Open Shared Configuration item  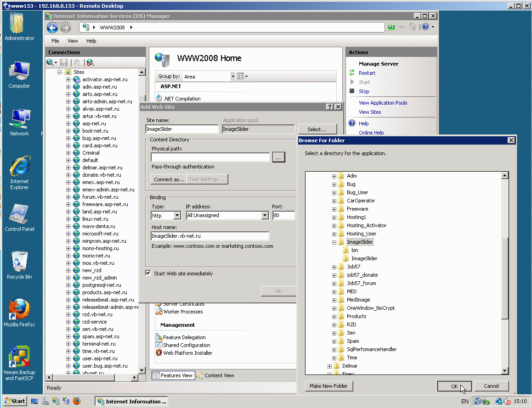[x=183, y=345]
